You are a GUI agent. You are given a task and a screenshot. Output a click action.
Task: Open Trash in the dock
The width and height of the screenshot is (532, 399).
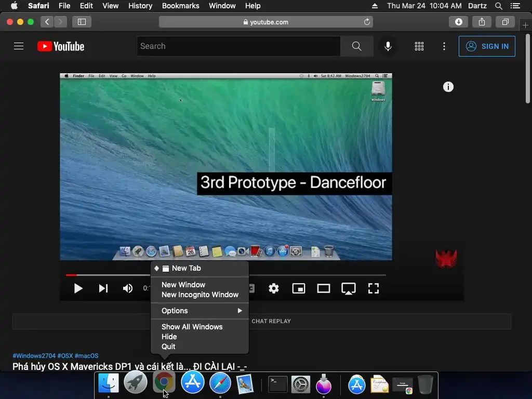[425, 384]
